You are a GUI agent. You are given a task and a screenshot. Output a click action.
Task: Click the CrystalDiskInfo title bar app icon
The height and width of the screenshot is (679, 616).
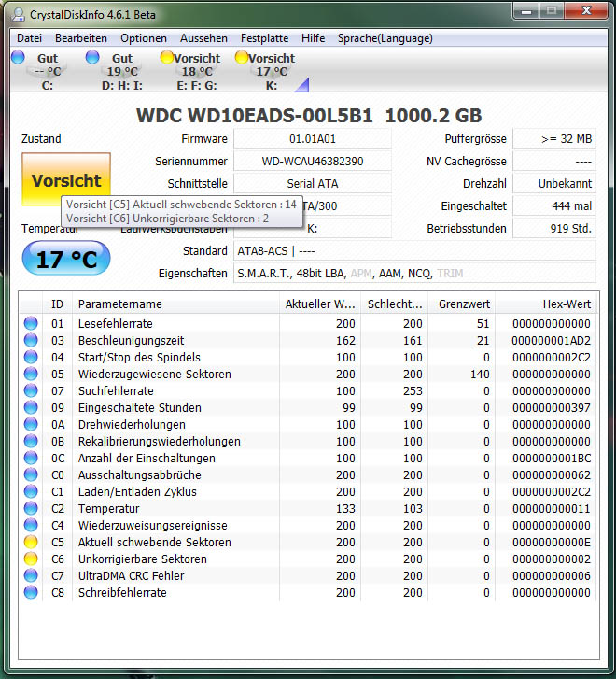[18, 15]
